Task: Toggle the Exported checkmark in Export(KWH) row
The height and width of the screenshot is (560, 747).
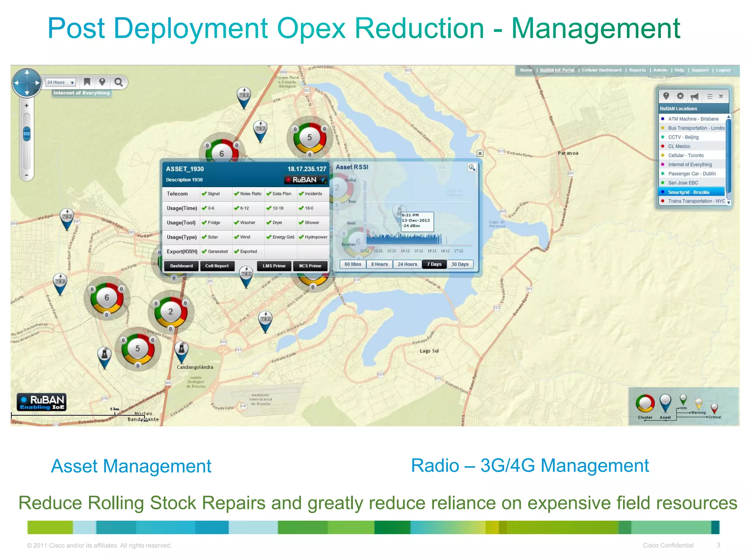Action: 236,252
